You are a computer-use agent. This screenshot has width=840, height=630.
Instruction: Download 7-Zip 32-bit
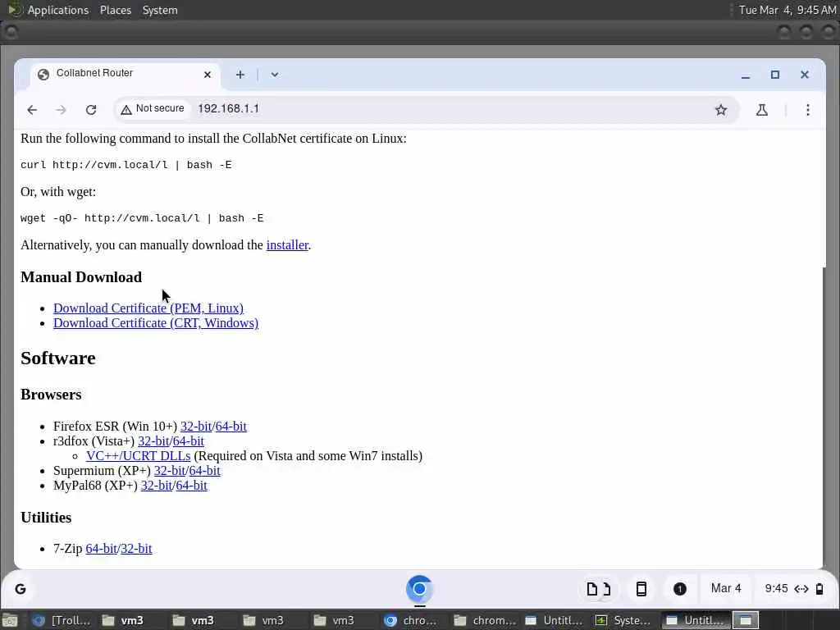[x=136, y=549]
